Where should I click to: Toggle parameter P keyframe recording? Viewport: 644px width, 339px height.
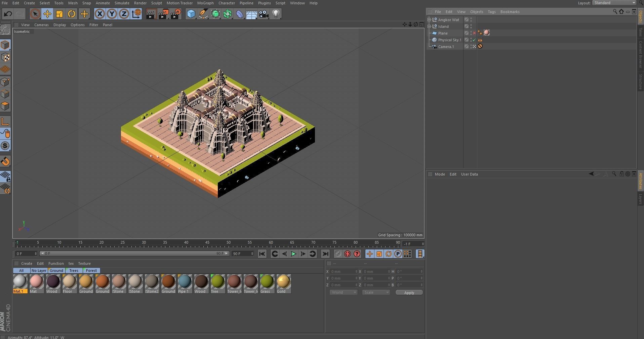398,254
